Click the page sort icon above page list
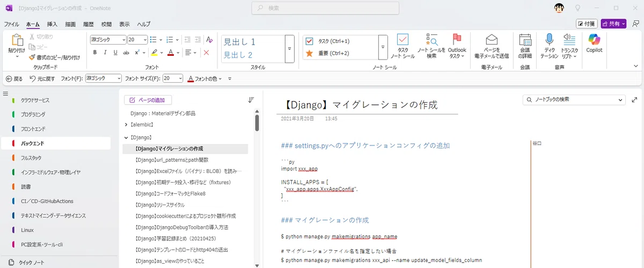The width and height of the screenshot is (644, 268). point(251,100)
